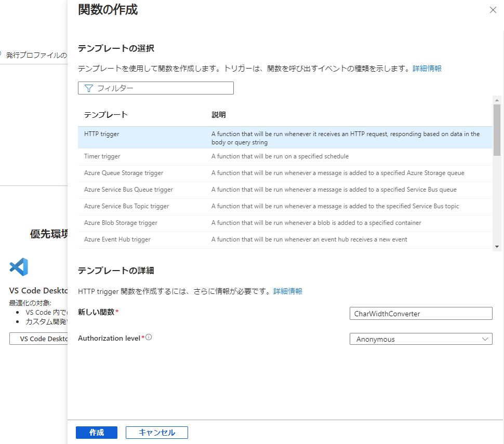
Task: Open 詳細情報 link under template details
Action: [x=288, y=291]
